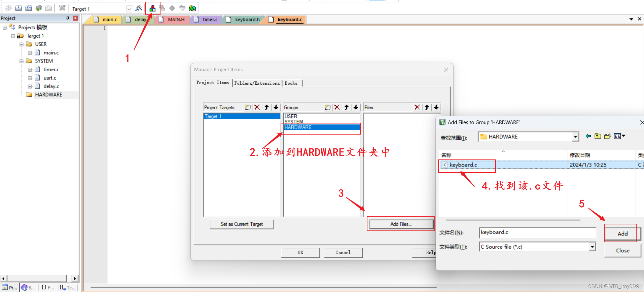644x292 pixels.
Task: Expand delay.c node in project tree
Action: pyautogui.click(x=30, y=86)
